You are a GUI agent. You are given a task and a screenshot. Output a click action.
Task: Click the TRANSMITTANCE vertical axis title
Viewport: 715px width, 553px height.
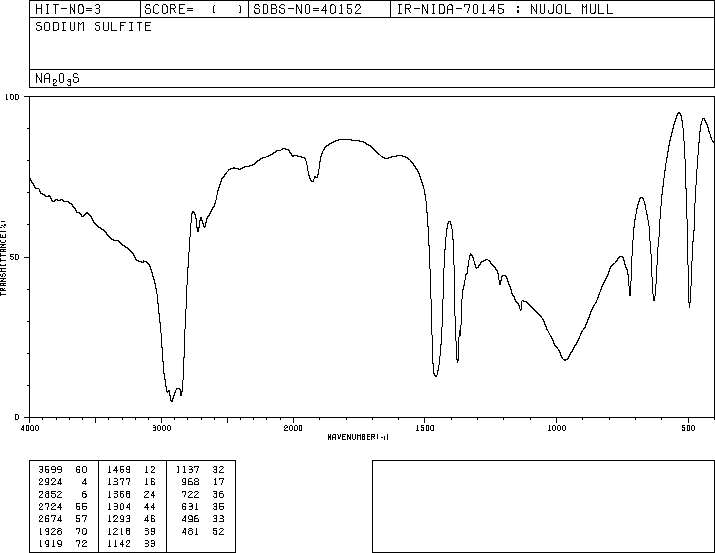[x=3, y=258]
